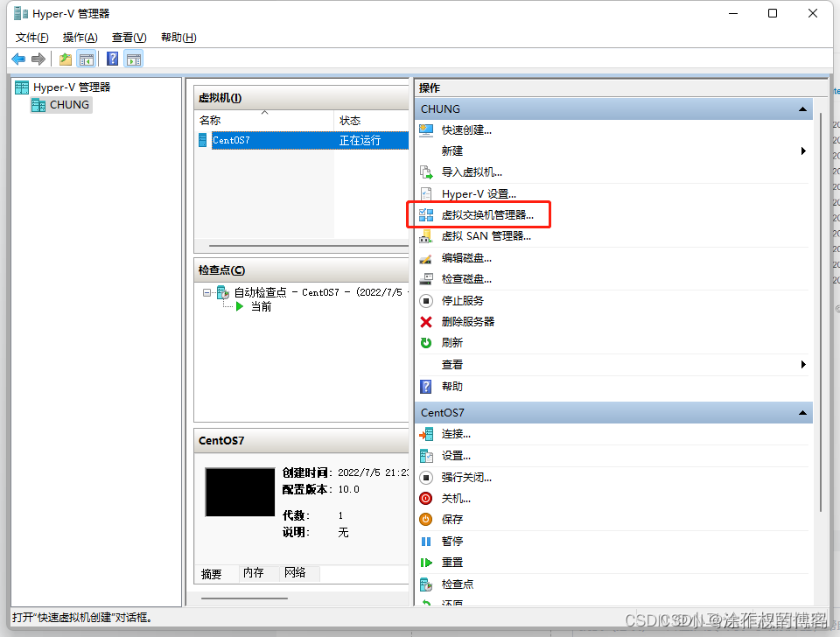Close the Hyper-V 管理器 window
The image size is (840, 637).
[813, 13]
